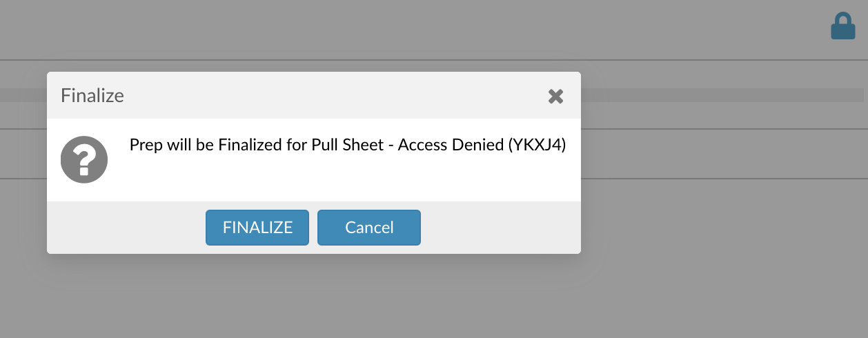Image resolution: width=868 pixels, height=338 pixels.
Task: Click the Finalize dialog title text
Action: point(92,95)
